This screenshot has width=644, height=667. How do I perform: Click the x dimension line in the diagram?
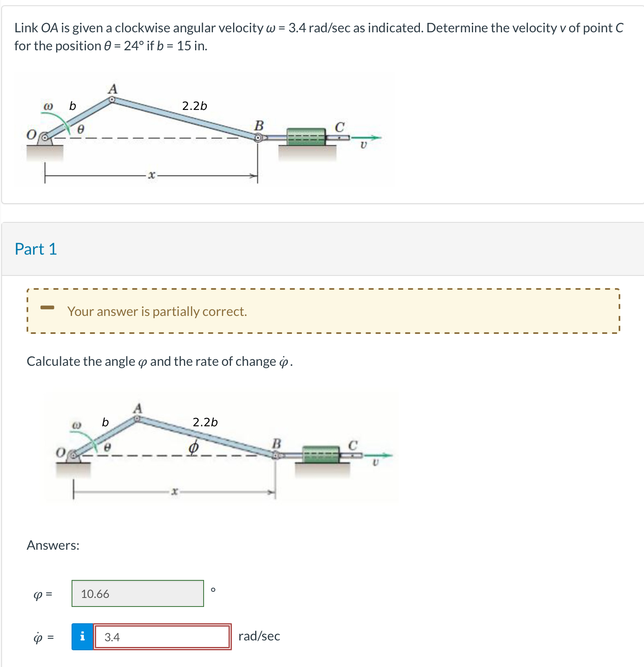click(x=152, y=174)
